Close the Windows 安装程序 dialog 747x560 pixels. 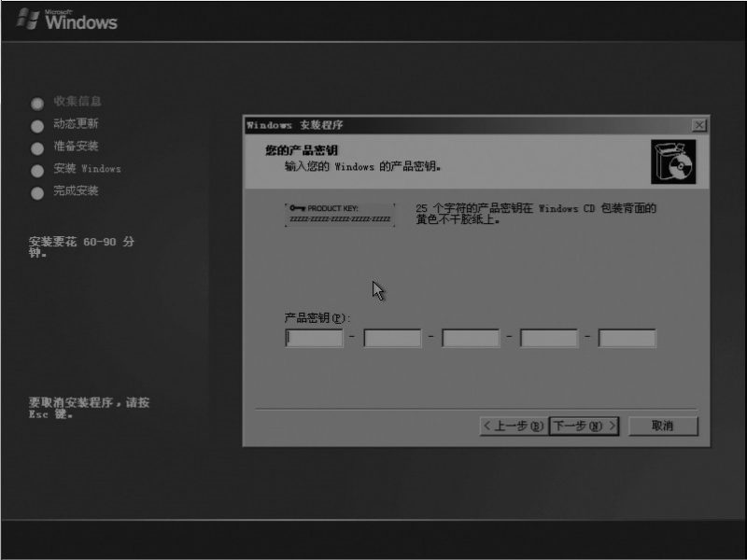pyautogui.click(x=699, y=125)
